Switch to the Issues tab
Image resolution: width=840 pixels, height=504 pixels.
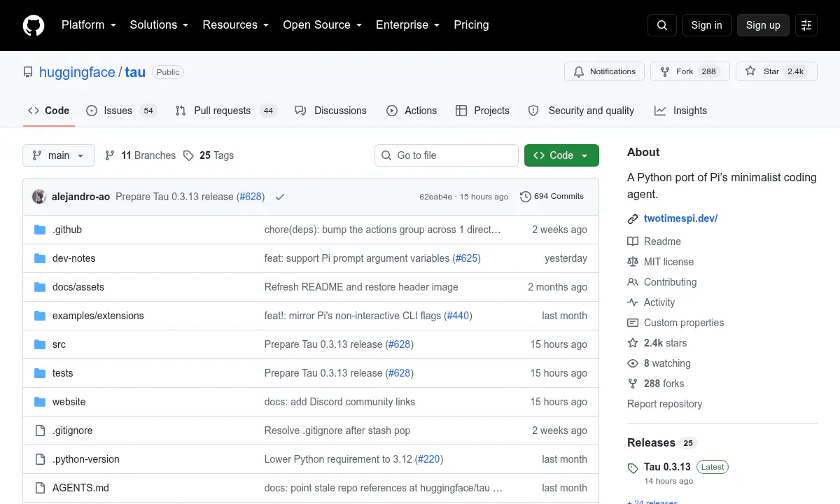point(122,111)
